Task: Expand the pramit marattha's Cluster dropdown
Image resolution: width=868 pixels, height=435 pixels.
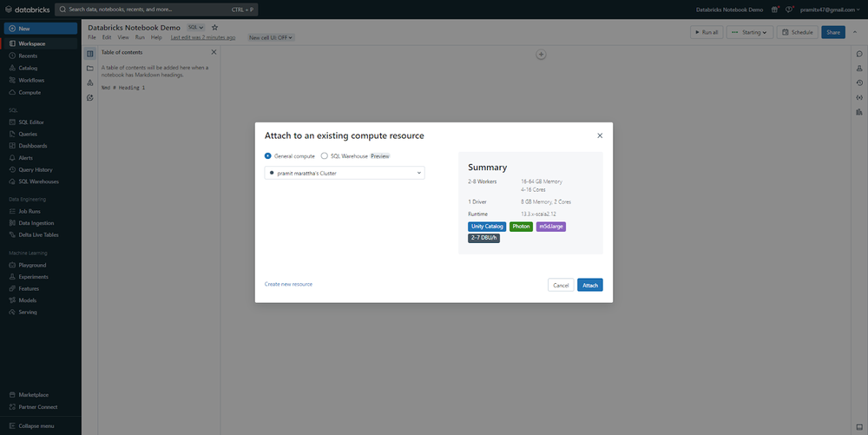Action: [x=345, y=173]
